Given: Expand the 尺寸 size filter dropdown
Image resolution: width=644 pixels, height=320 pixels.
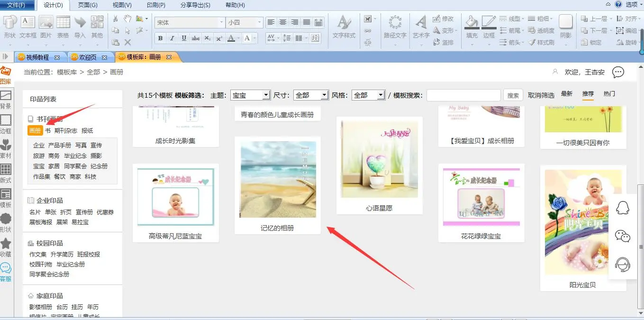Looking at the screenshot, I should coord(311,95).
